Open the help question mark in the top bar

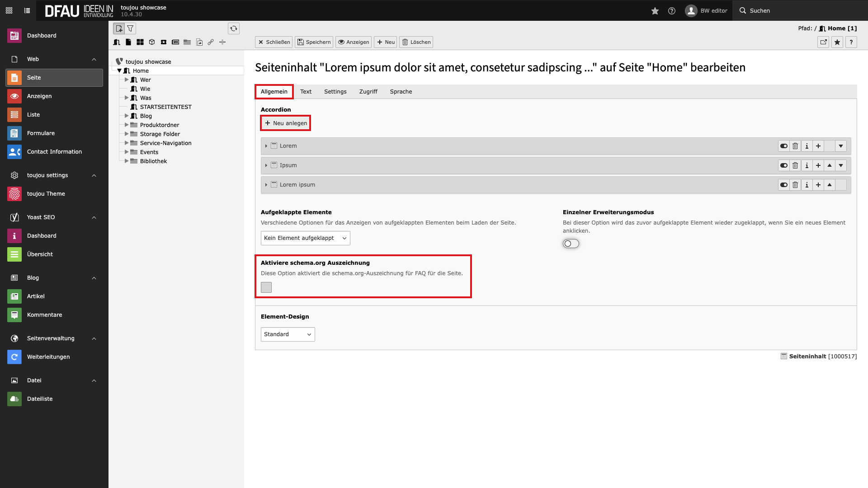[672, 11]
